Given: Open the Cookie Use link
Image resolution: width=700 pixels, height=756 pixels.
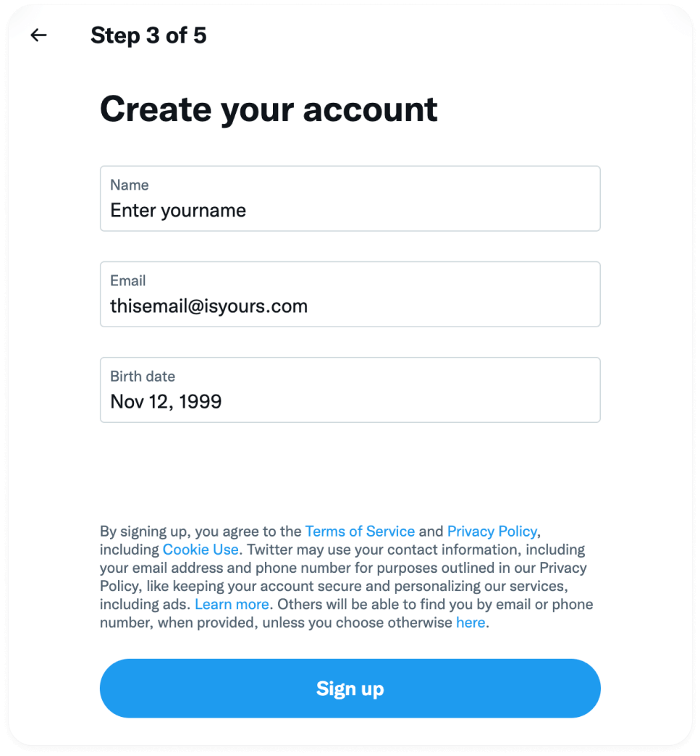Looking at the screenshot, I should [x=201, y=550].
